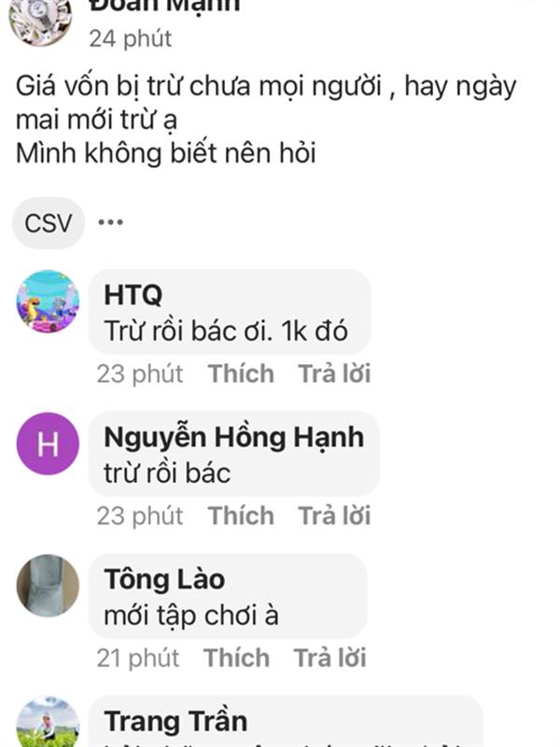
Task: Tap Tông Lào's avatar image
Action: 48,585
